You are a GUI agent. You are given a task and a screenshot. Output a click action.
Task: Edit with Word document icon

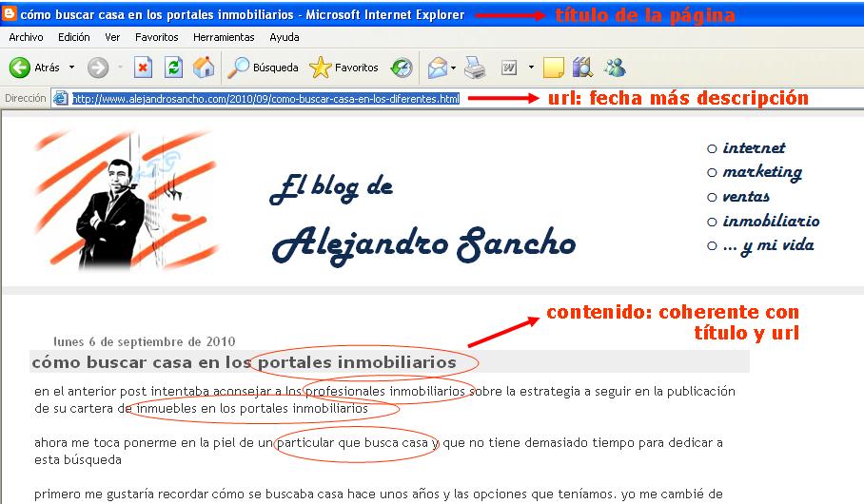pos(508,68)
